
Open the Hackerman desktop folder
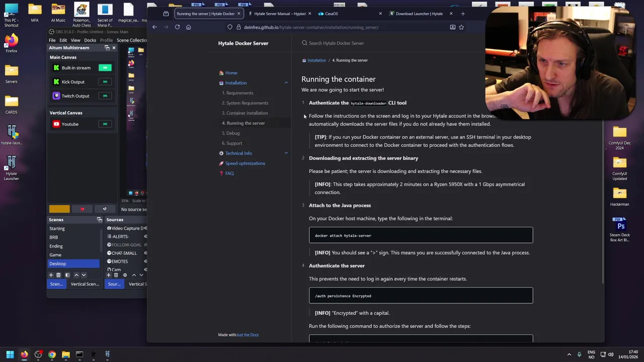pyautogui.click(x=619, y=196)
